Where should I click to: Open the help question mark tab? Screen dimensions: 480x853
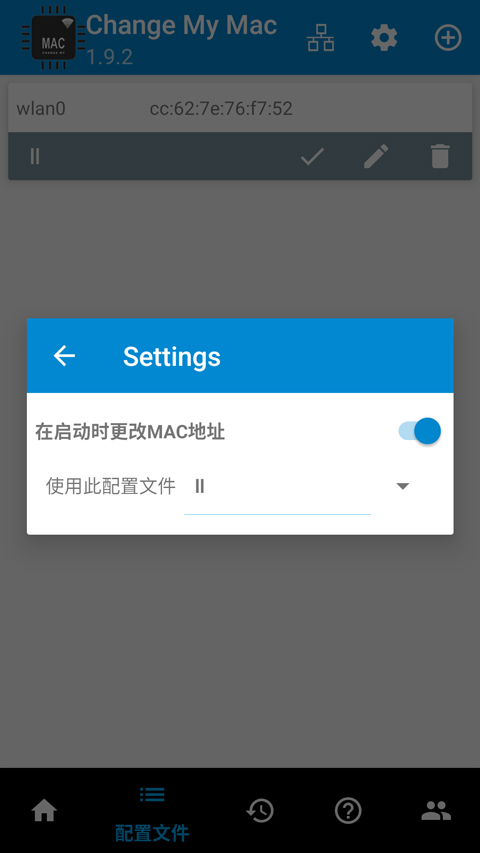click(x=348, y=811)
